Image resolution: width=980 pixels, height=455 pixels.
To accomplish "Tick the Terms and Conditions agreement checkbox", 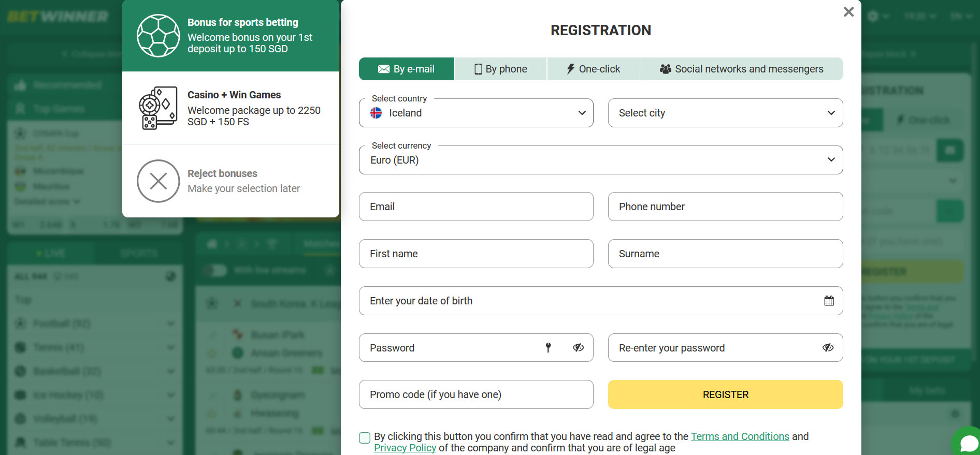I will coord(365,438).
